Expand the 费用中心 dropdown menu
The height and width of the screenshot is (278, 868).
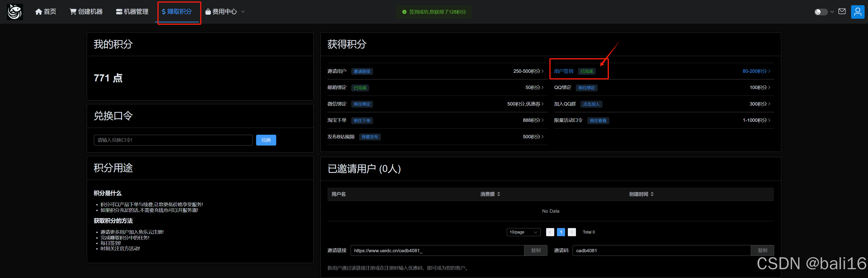225,12
